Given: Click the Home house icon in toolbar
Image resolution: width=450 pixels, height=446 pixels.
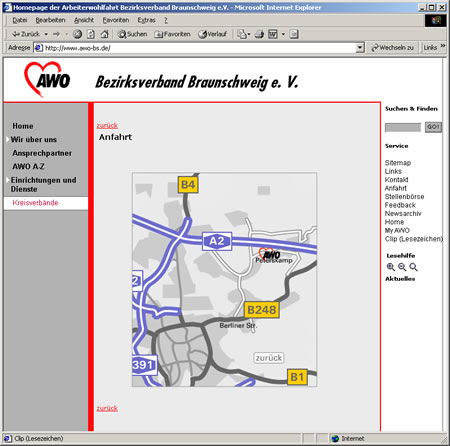Looking at the screenshot, I should 104,34.
